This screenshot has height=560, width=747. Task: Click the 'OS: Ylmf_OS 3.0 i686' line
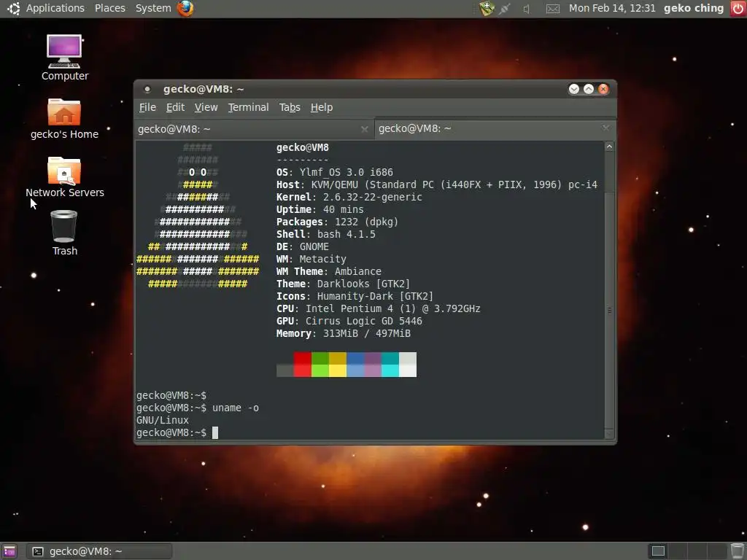[x=335, y=172]
